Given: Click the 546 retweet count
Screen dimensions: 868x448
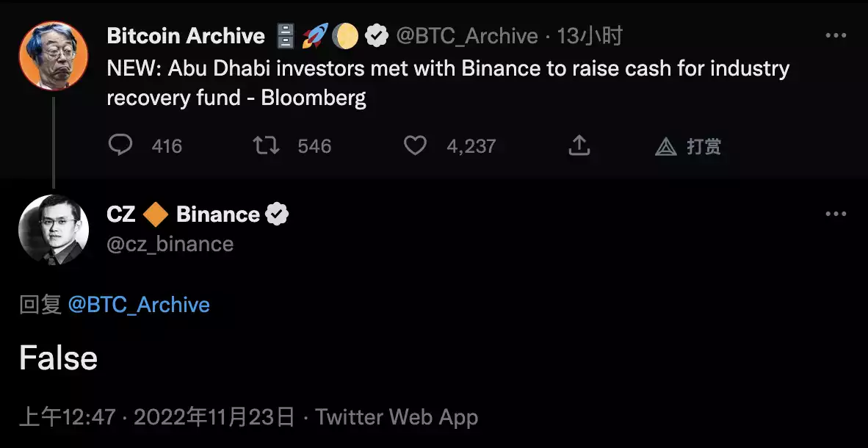Looking at the screenshot, I should [x=314, y=146].
